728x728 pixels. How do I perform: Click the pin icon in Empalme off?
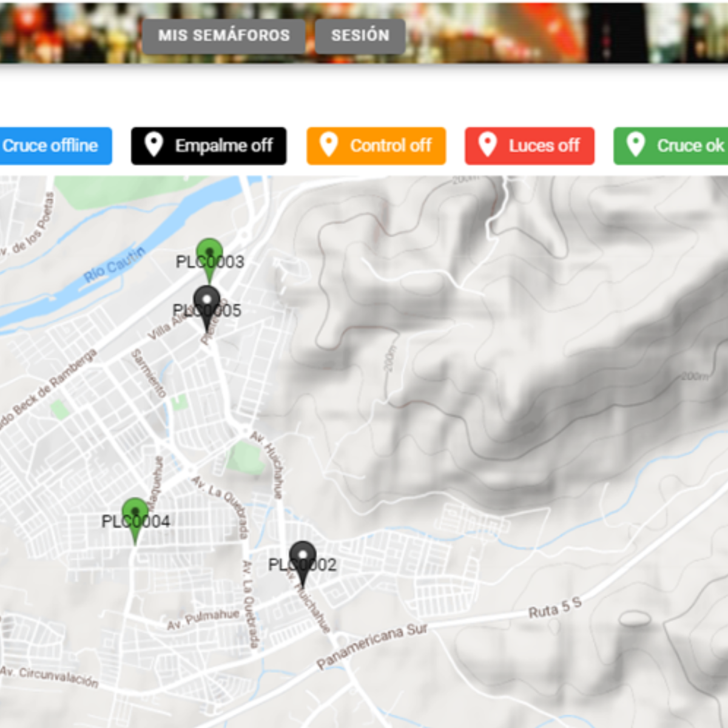[x=154, y=146]
